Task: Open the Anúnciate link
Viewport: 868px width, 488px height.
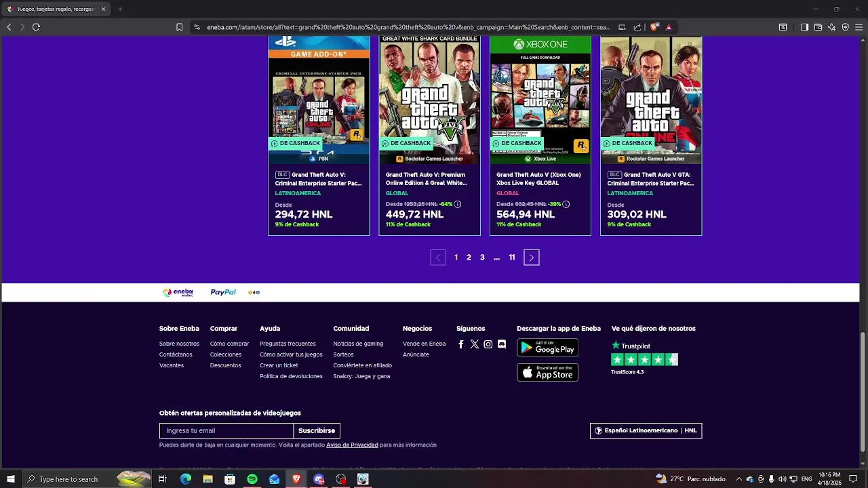Action: 416,354
